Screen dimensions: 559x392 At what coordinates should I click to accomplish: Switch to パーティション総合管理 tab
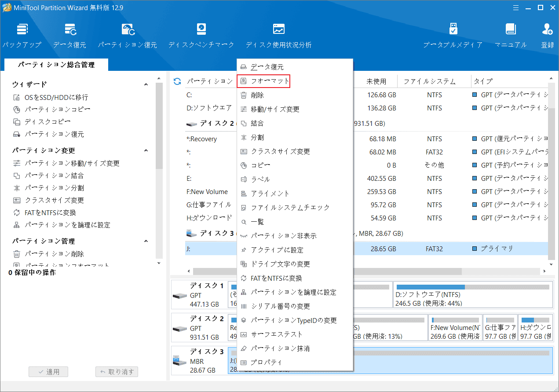pos(56,65)
